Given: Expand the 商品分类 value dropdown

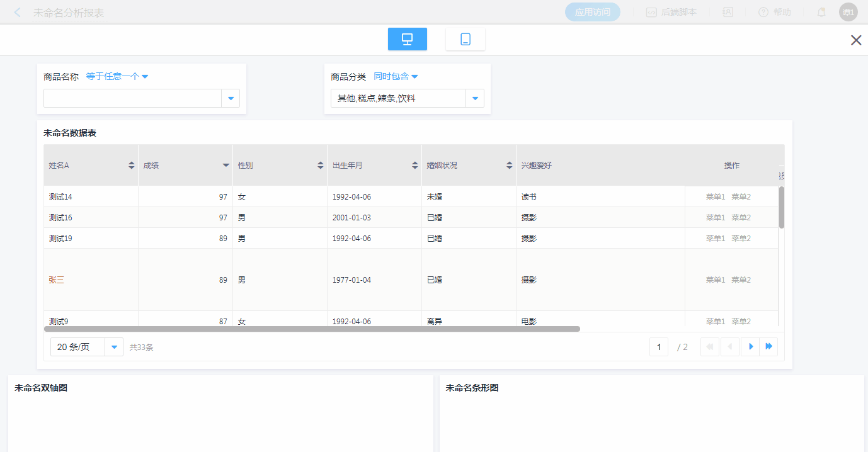Looking at the screenshot, I should tap(475, 98).
